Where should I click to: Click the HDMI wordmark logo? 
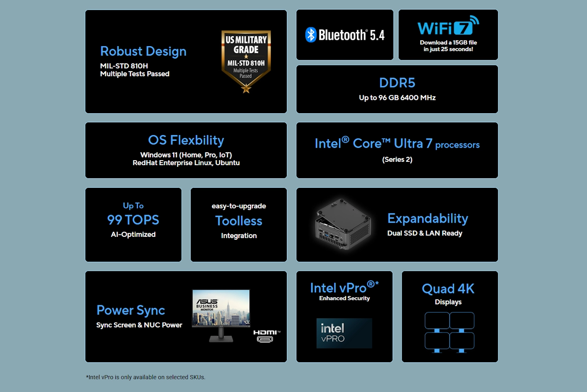click(x=267, y=332)
